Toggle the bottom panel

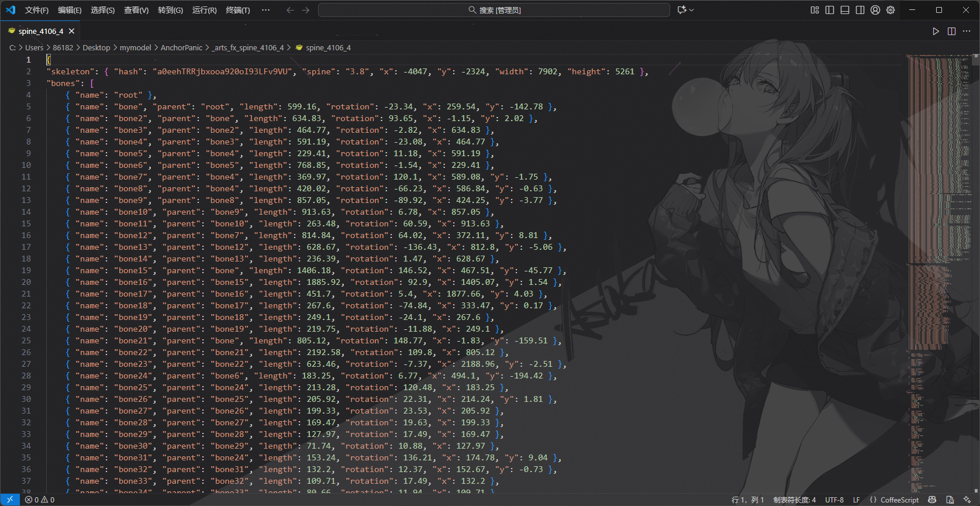pos(845,10)
